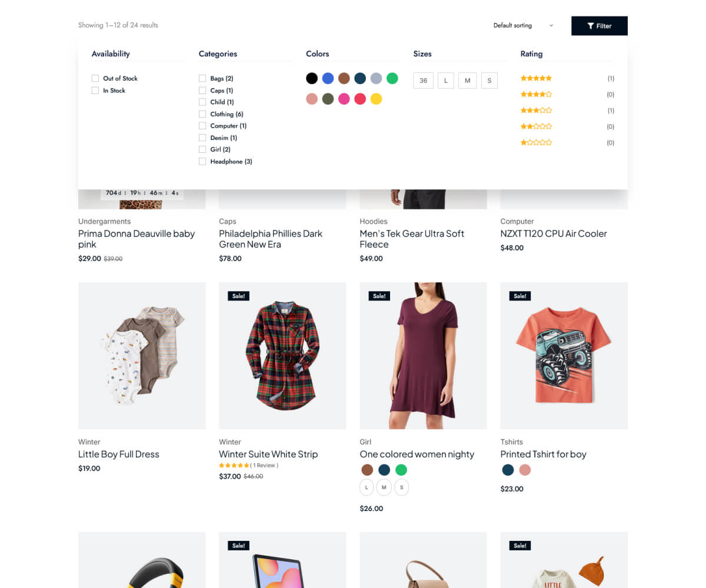Select the Headphone (3) category checkbox
This screenshot has height=588, width=706.
coord(202,161)
